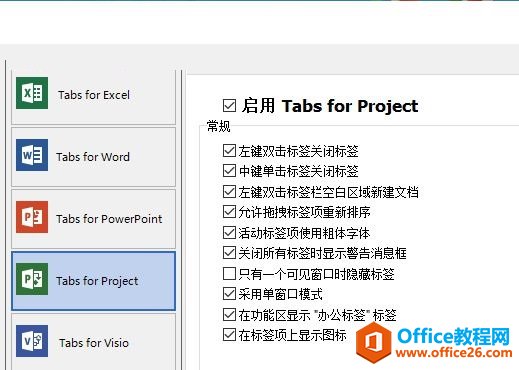The width and height of the screenshot is (519, 370).
Task: Click the blue Word app icon
Action: point(32,155)
